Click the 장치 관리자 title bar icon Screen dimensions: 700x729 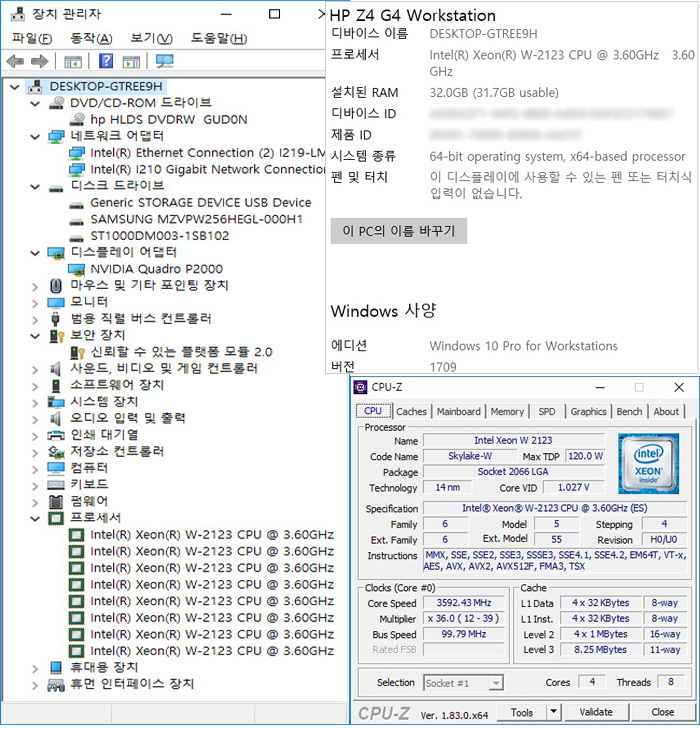click(x=18, y=14)
